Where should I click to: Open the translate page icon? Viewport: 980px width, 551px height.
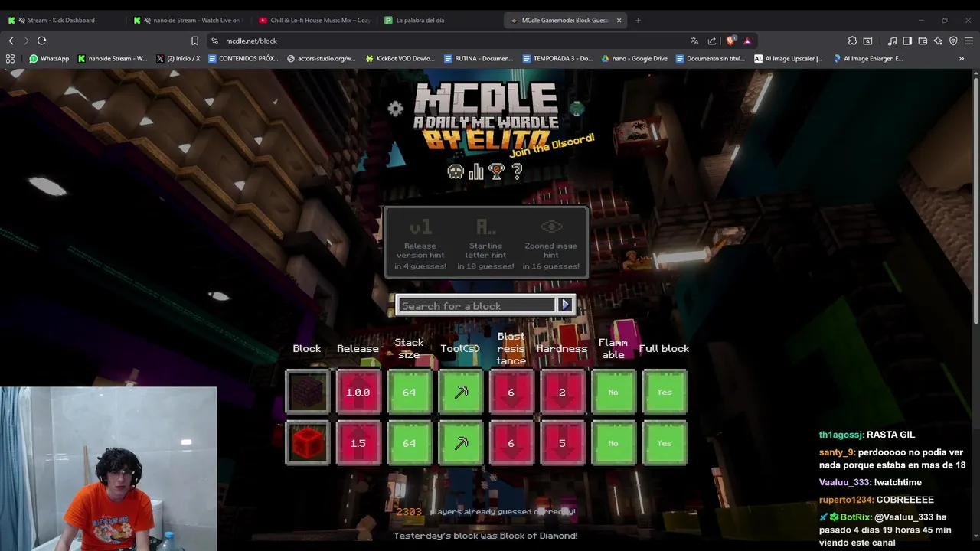pyautogui.click(x=694, y=41)
